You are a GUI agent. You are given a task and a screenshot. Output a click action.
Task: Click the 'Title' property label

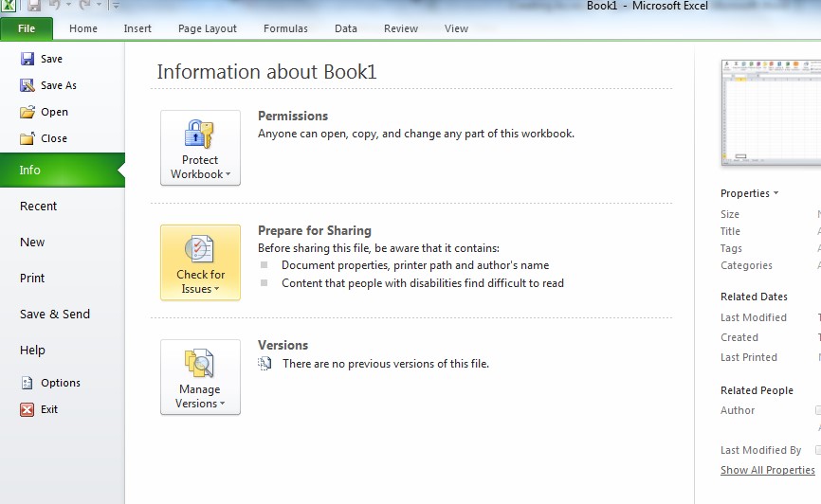(x=730, y=231)
